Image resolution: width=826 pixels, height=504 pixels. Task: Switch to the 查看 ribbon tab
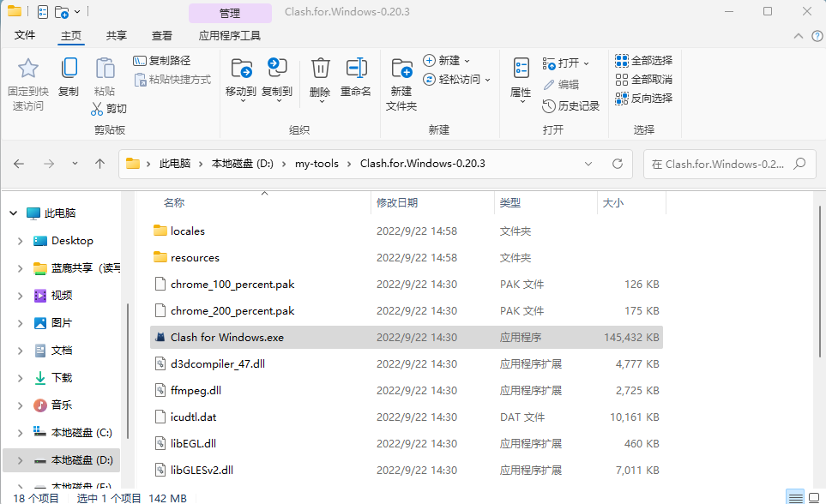pyautogui.click(x=162, y=35)
